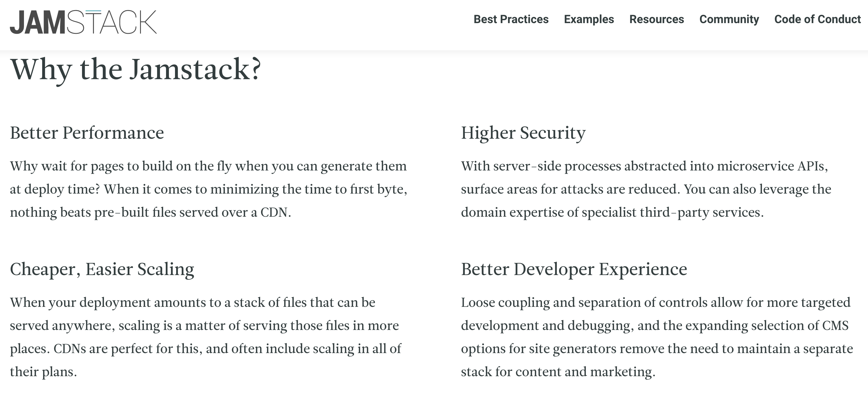Open the Resources nav link
Screen dimensions: 868x412
656,19
